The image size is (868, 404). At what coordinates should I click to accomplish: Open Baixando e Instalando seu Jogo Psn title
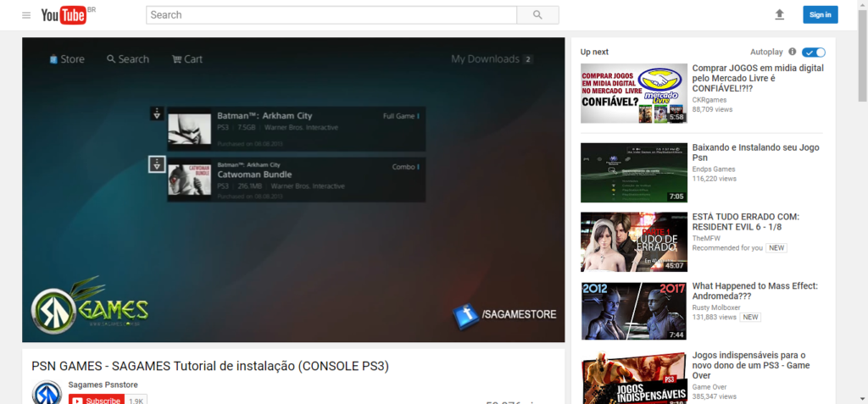point(755,152)
